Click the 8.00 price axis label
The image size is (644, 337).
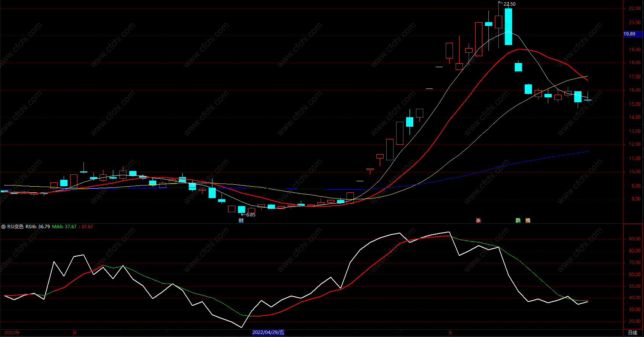pos(636,199)
